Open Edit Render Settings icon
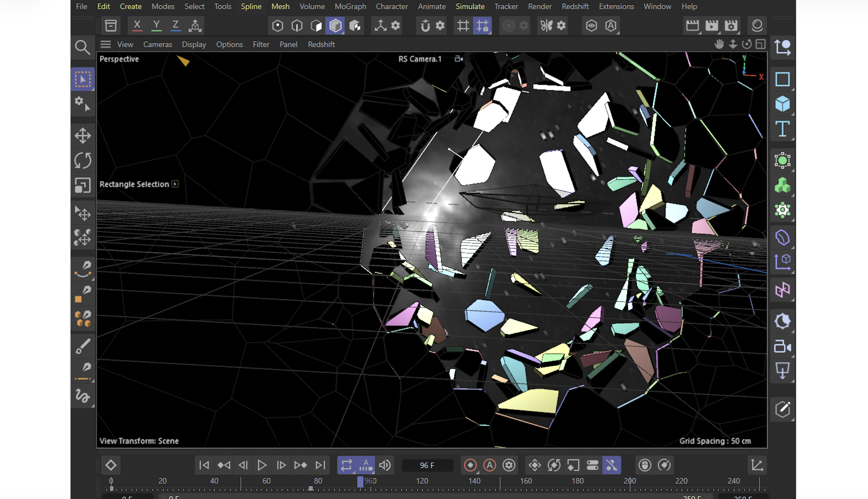 731,25
